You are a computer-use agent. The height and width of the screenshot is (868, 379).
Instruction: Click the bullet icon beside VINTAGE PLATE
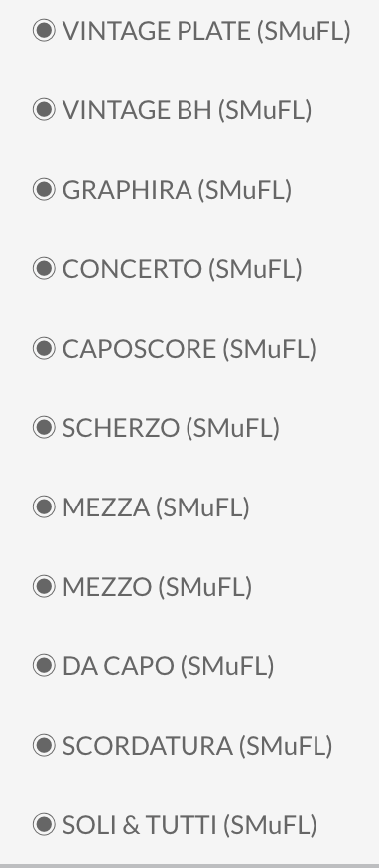pos(44,30)
